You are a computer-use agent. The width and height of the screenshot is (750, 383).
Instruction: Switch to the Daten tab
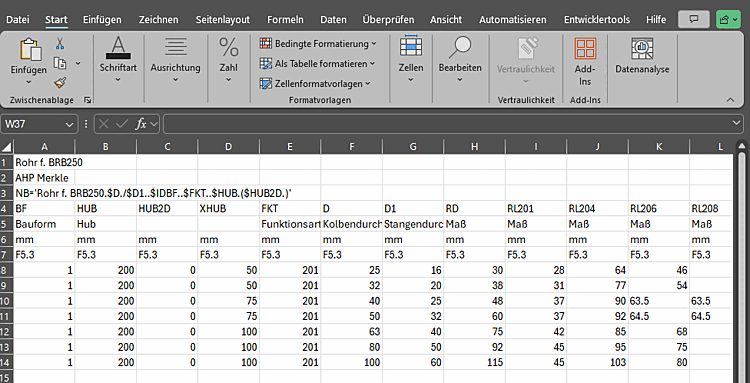[333, 20]
